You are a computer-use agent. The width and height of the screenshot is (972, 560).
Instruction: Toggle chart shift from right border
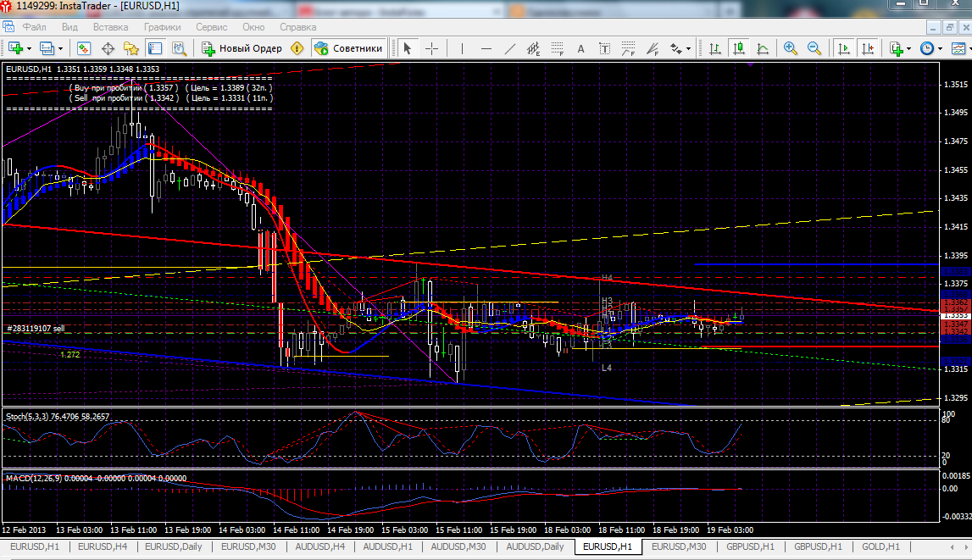[x=868, y=48]
